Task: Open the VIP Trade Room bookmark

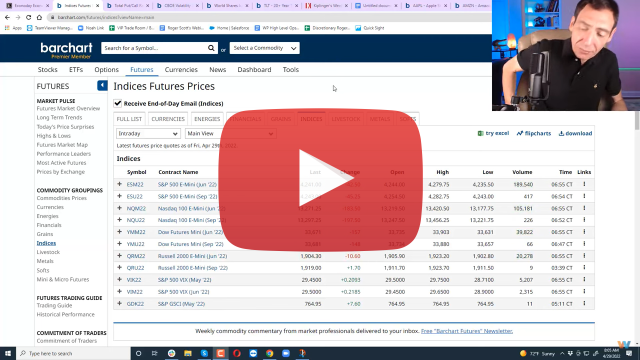Action: tap(131, 28)
